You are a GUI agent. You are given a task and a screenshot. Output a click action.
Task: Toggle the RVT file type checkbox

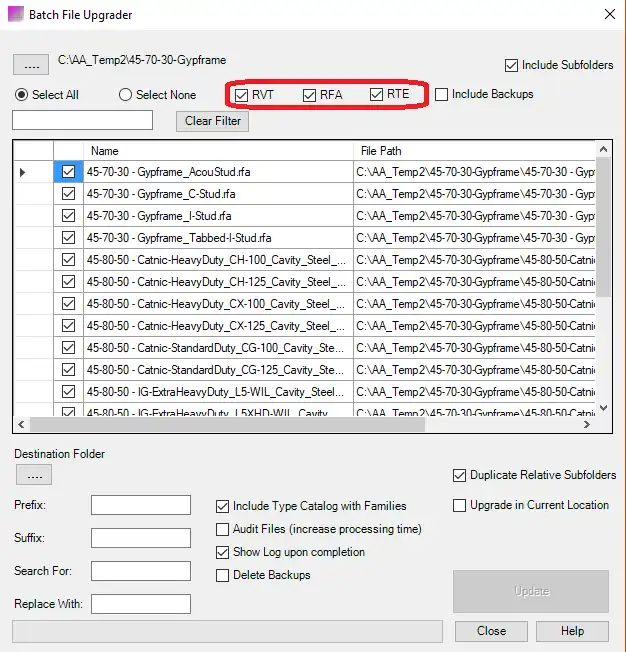point(243,95)
